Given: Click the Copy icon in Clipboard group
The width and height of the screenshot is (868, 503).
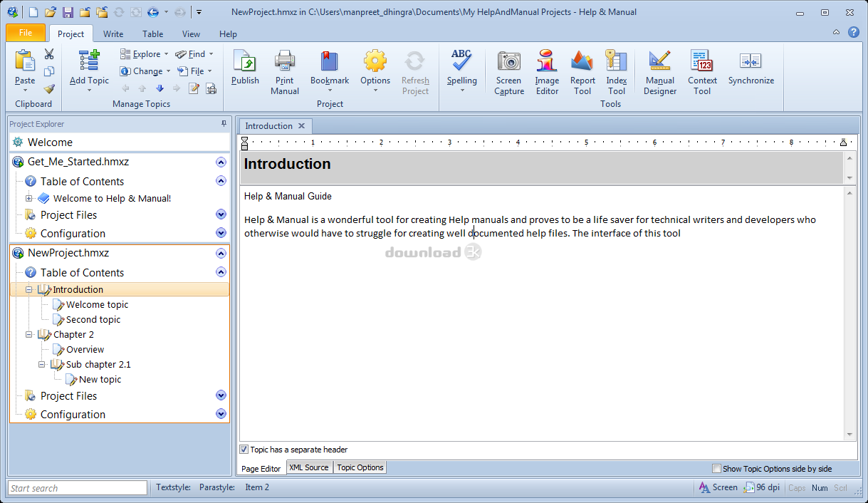Looking at the screenshot, I should pyautogui.click(x=49, y=71).
